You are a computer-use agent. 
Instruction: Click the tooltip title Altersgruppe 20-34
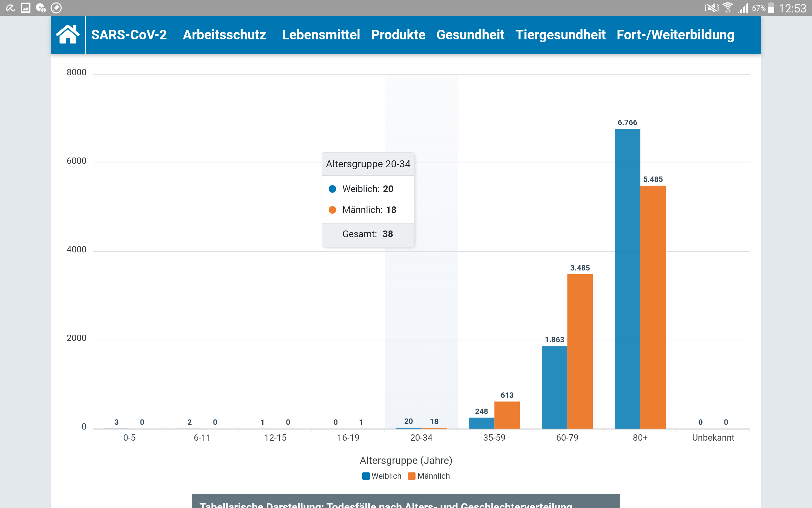coord(368,164)
